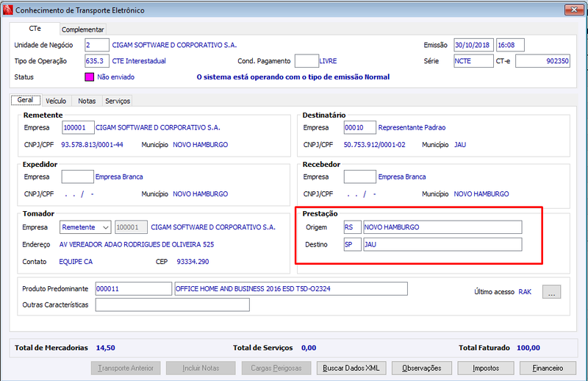The image size is (588, 381).
Task: Click the Cond. Pagamento input box
Action: point(306,61)
